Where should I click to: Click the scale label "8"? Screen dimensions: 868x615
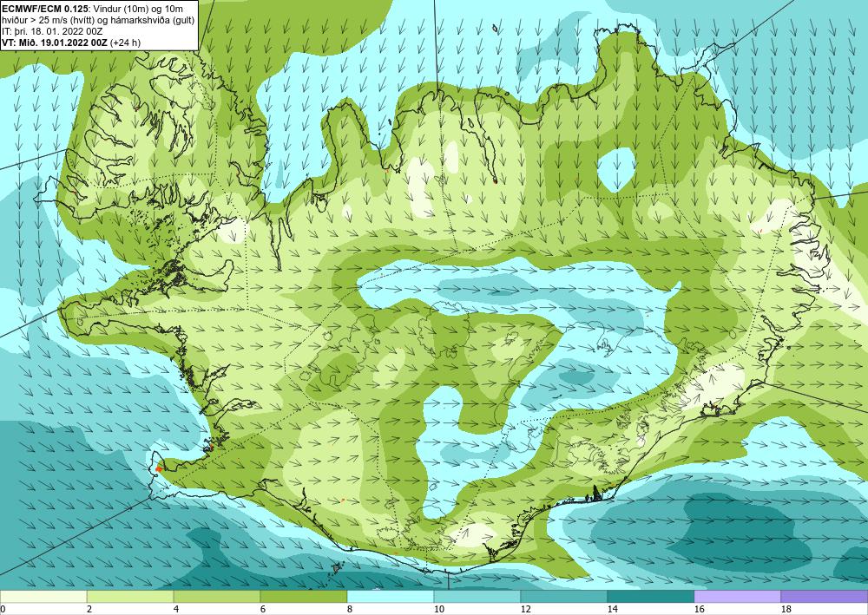point(350,610)
